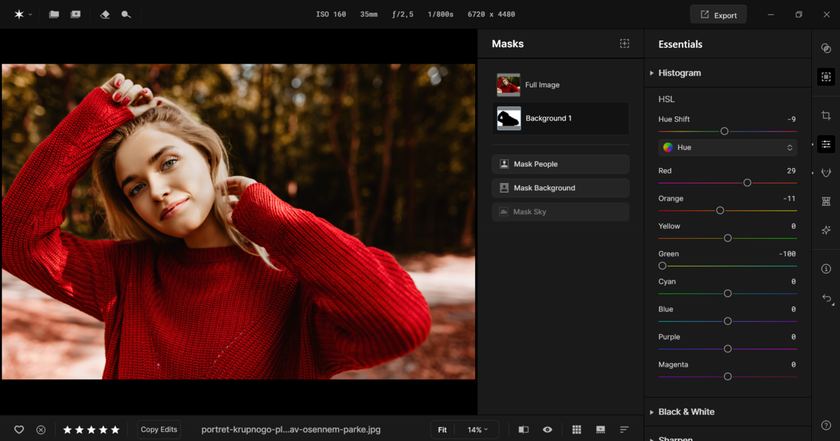Open the Hue mode dropdown

(728, 147)
